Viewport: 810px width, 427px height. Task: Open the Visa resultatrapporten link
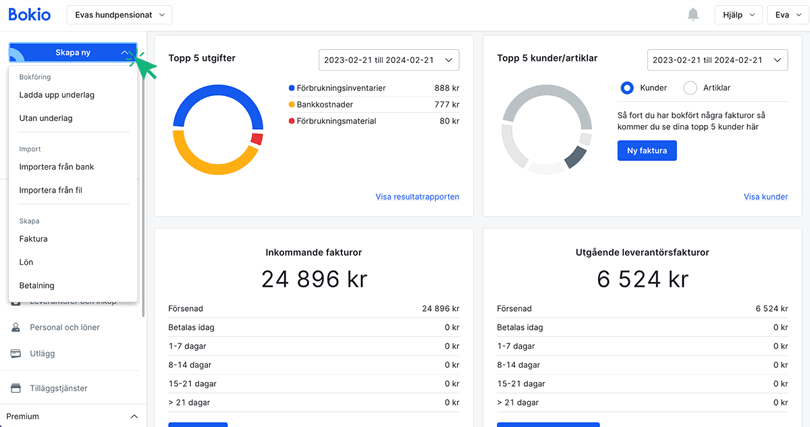(417, 197)
